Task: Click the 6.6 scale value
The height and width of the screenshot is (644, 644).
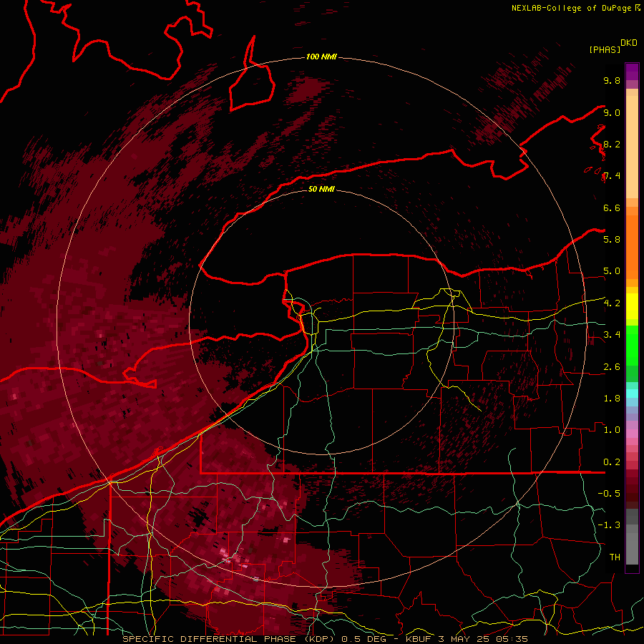Action: point(612,208)
